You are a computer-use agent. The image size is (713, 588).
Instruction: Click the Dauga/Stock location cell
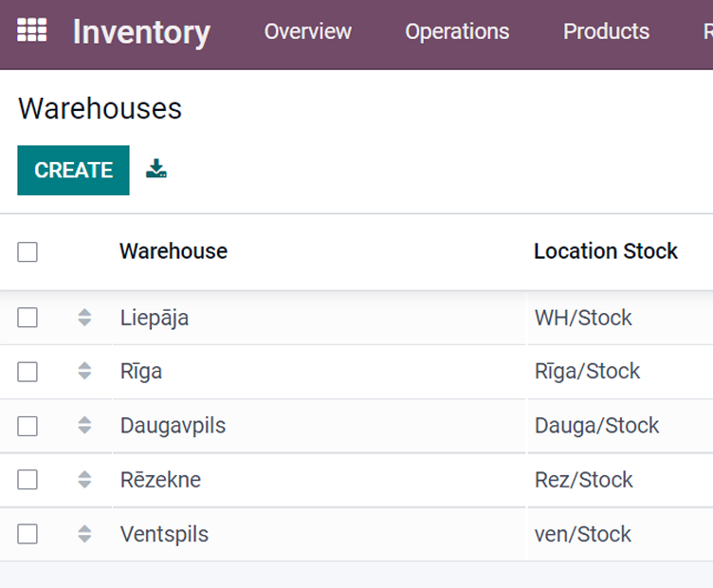(597, 426)
